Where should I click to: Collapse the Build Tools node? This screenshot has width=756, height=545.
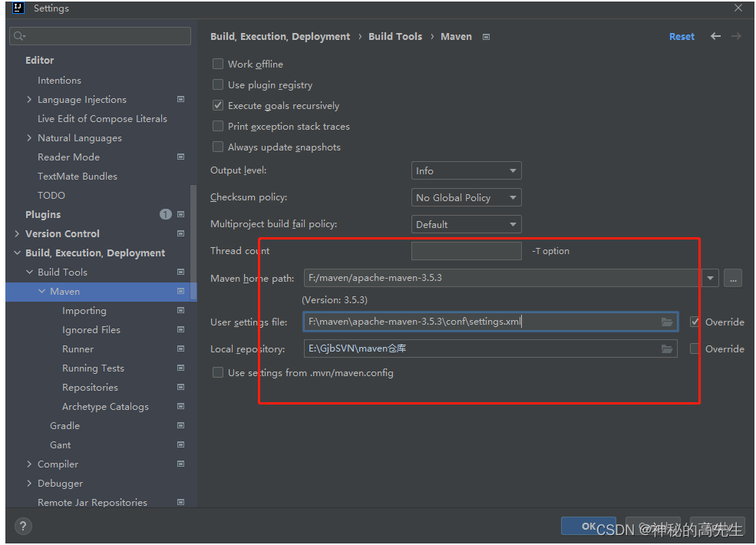29,272
